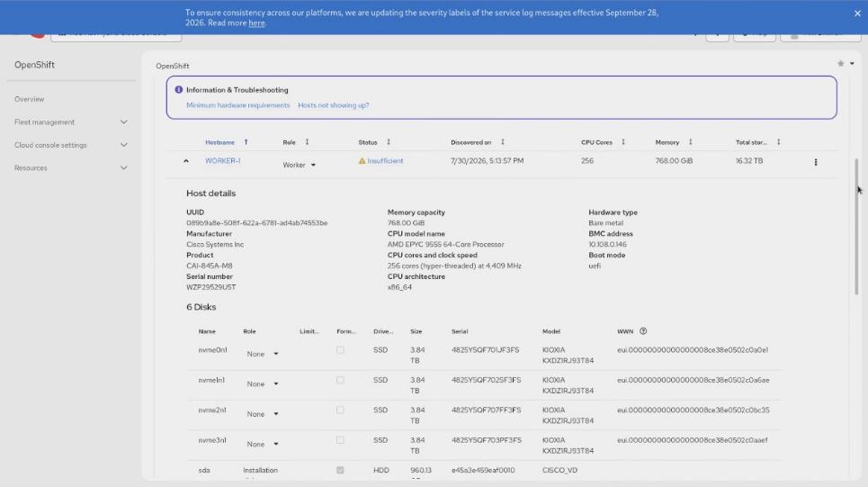Select serial number WZP29529U5T
The image size is (868, 487).
coord(210,287)
